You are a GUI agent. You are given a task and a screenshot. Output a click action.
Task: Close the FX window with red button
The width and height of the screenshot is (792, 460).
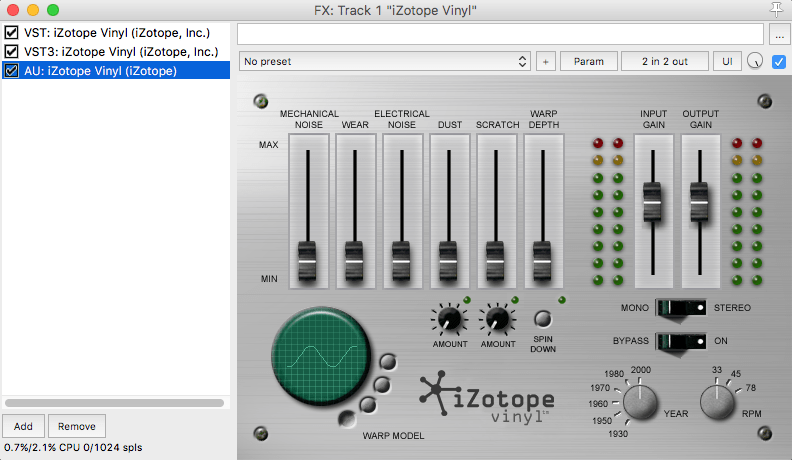13,10
